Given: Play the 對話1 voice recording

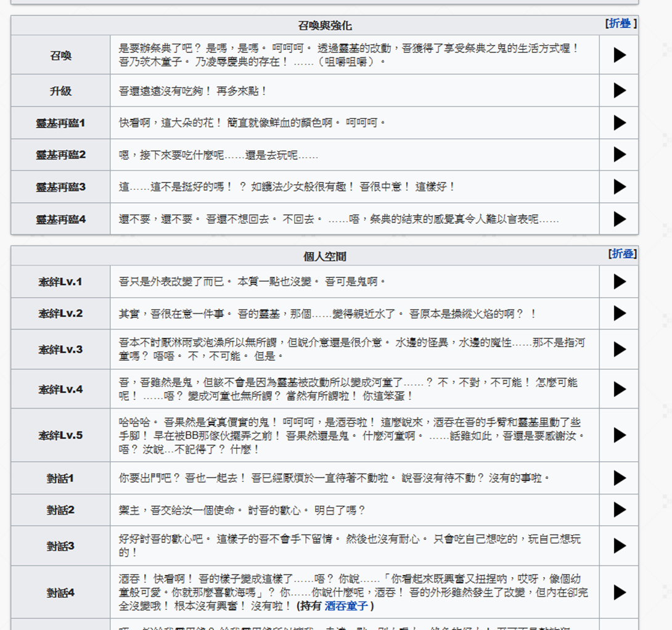Looking at the screenshot, I should pyautogui.click(x=618, y=478).
